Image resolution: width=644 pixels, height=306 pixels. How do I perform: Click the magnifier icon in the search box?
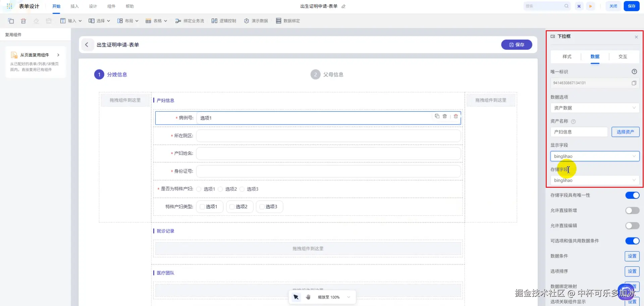566,6
